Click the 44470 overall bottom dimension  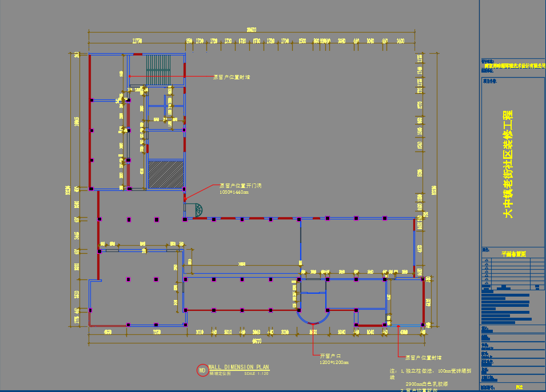(x=256, y=342)
